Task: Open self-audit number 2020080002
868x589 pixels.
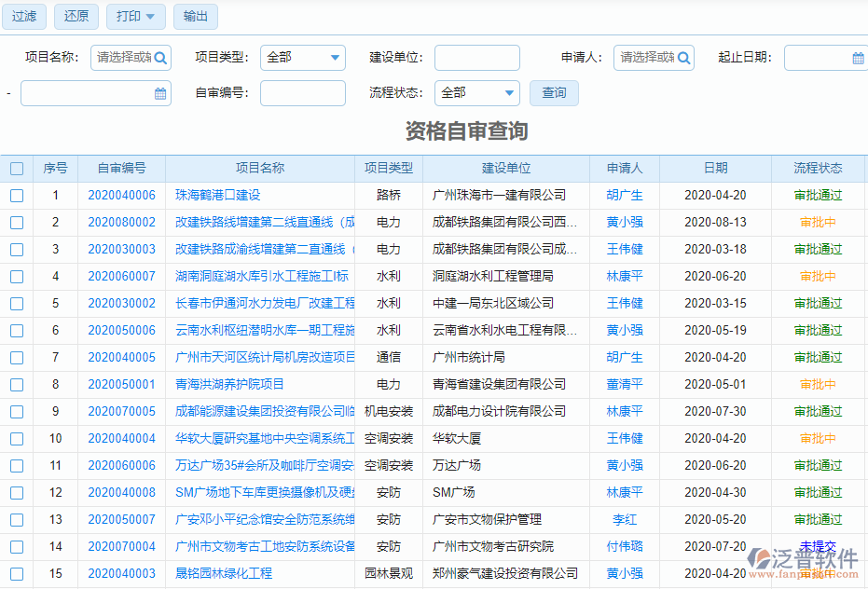Action: [x=124, y=223]
